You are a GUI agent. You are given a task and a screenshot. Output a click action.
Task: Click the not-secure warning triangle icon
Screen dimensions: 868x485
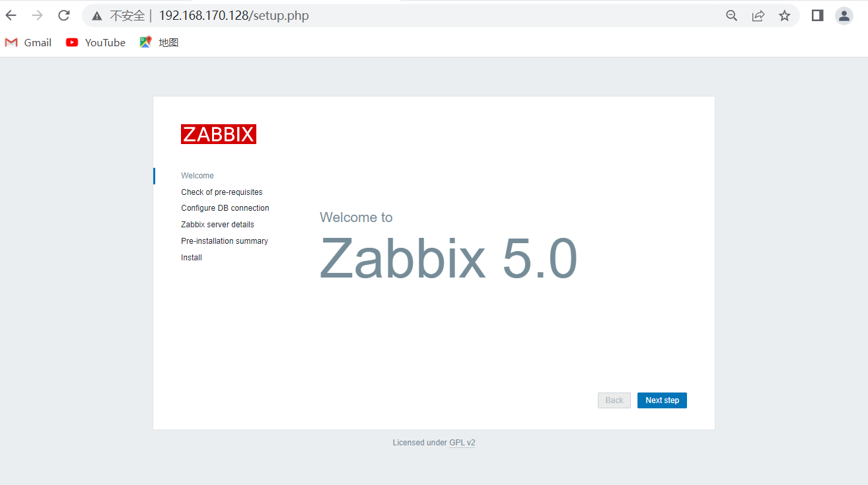pos(97,16)
